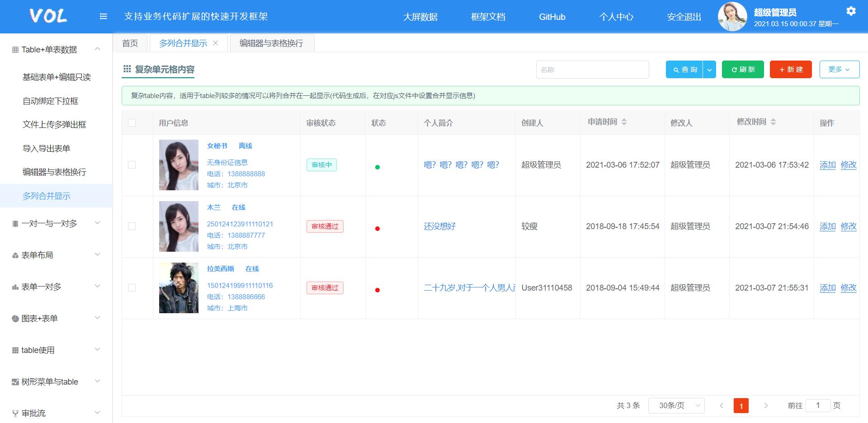
Task: Switch to the 编辑器与表格换行 tab
Action: [271, 42]
